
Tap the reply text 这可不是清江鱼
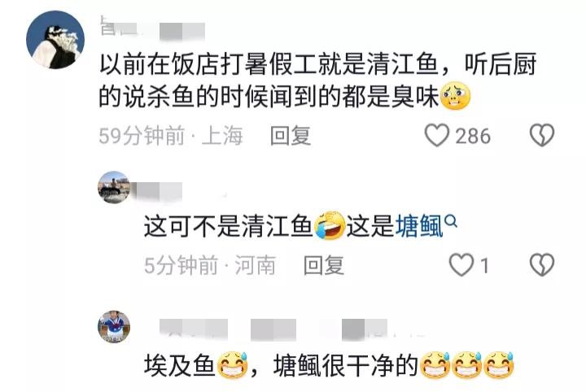click(x=229, y=226)
